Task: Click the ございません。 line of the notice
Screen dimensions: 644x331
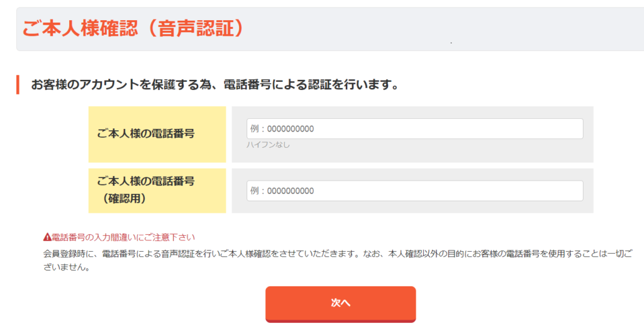Action: [x=67, y=267]
